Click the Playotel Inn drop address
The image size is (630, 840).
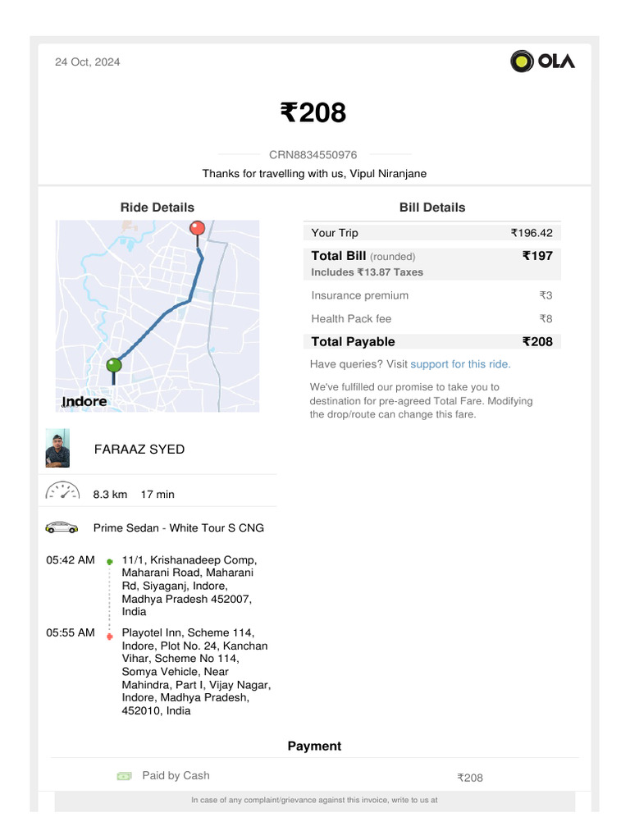[195, 671]
